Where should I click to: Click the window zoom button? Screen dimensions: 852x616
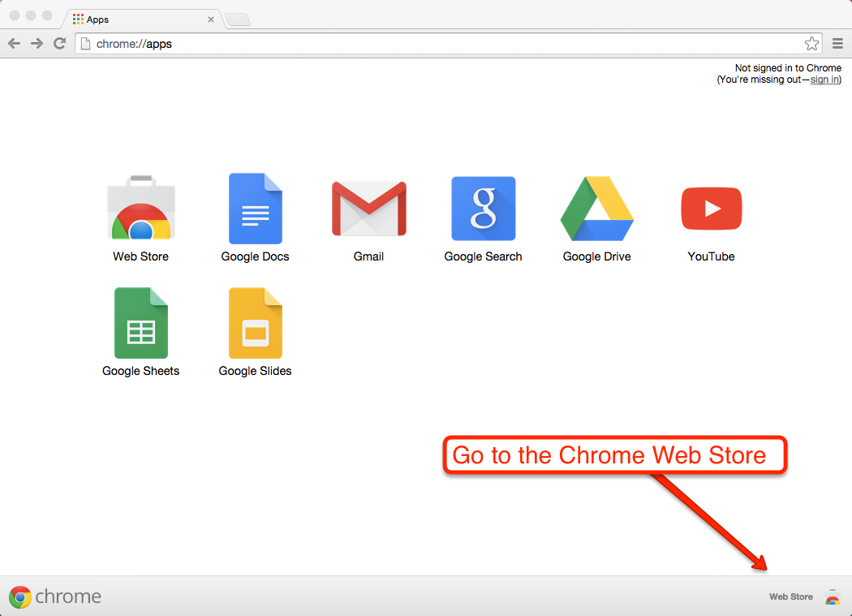pos(47,15)
